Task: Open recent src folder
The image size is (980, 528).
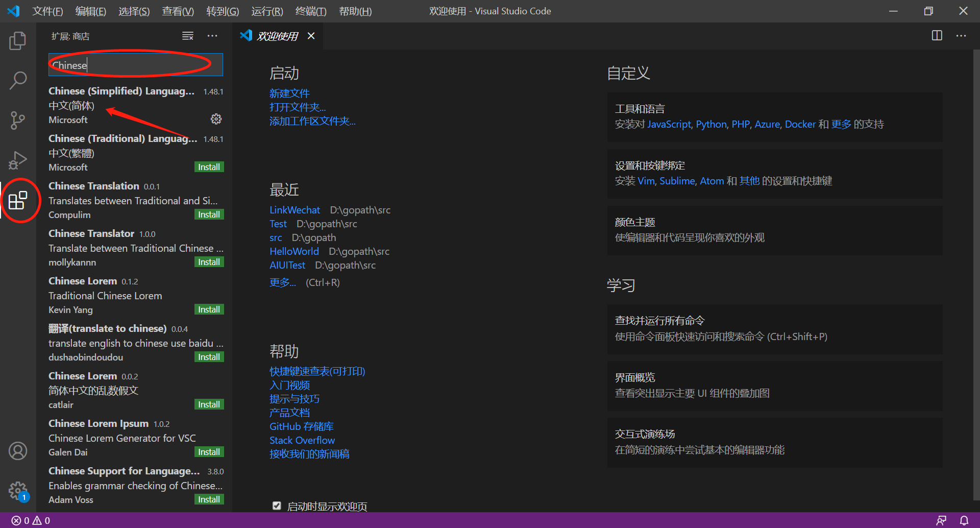Action: 276,237
